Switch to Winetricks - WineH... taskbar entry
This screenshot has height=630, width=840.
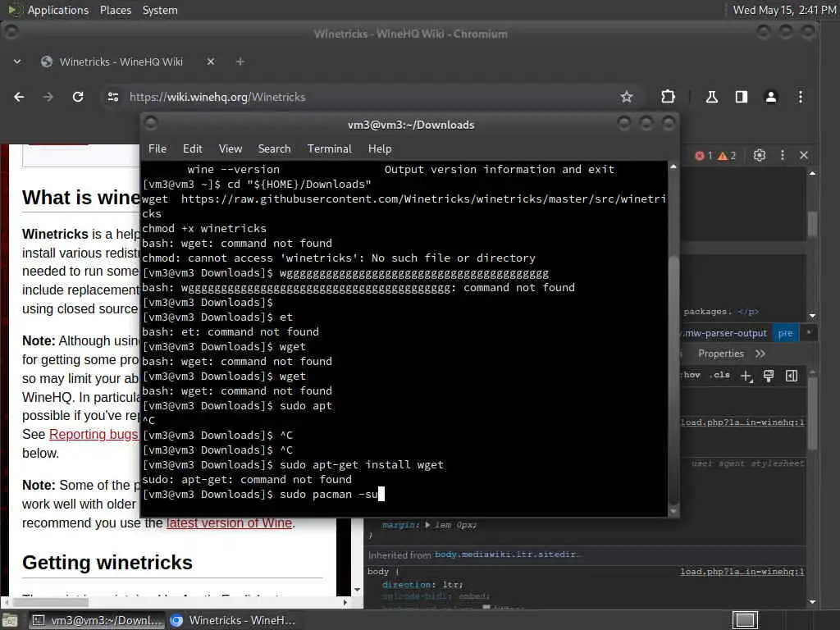point(232,620)
